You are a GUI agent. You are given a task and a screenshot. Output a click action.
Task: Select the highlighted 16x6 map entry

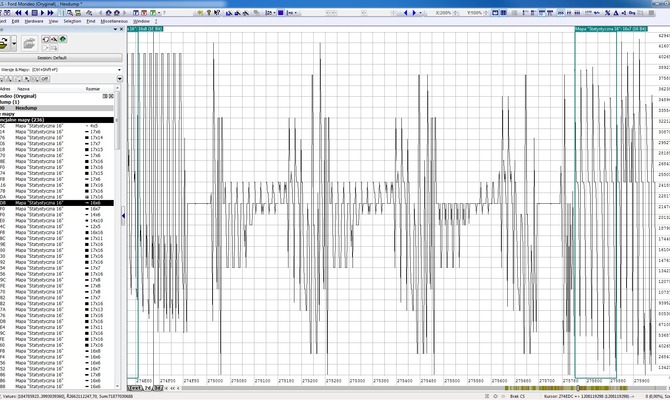click(60, 202)
